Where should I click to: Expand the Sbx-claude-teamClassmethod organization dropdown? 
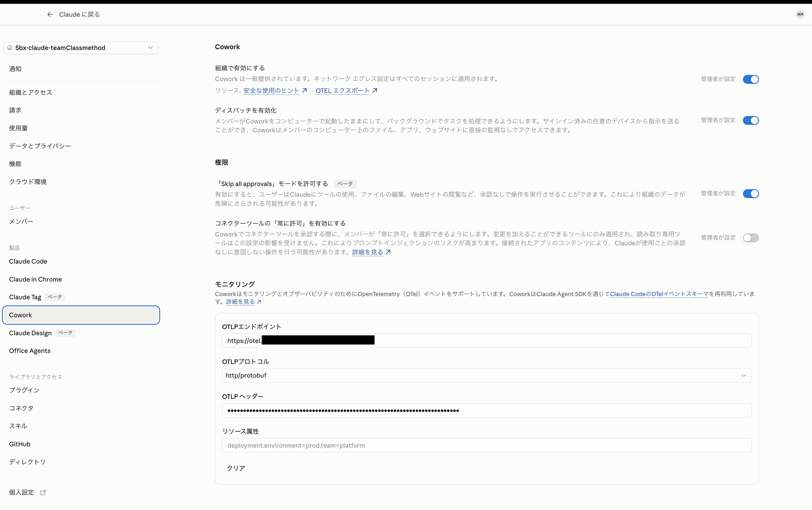coord(81,47)
